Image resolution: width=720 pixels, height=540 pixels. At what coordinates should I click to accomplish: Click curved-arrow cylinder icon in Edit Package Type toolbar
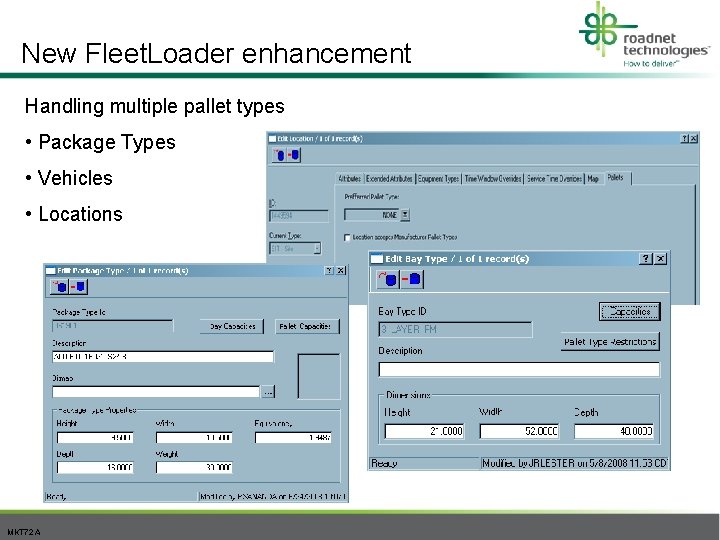(60, 287)
